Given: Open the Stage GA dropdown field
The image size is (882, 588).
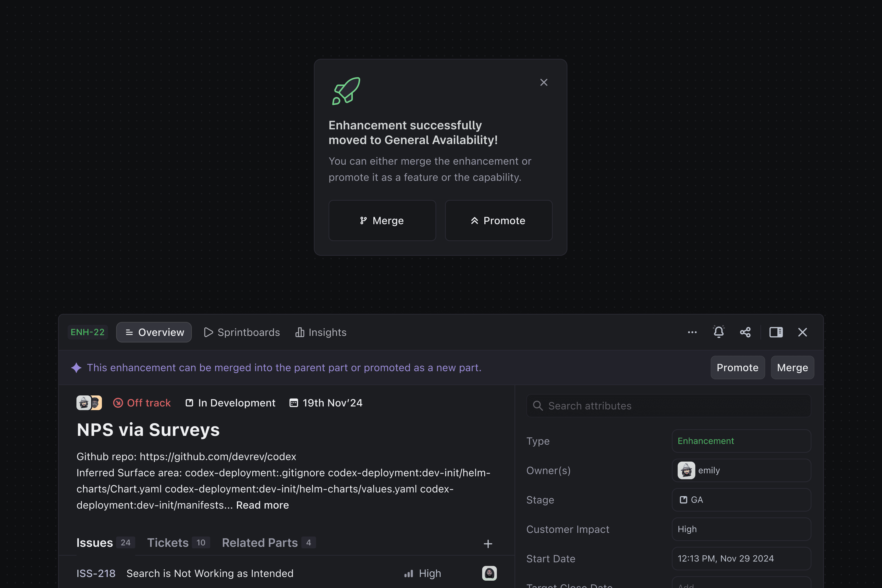Looking at the screenshot, I should coord(741,500).
